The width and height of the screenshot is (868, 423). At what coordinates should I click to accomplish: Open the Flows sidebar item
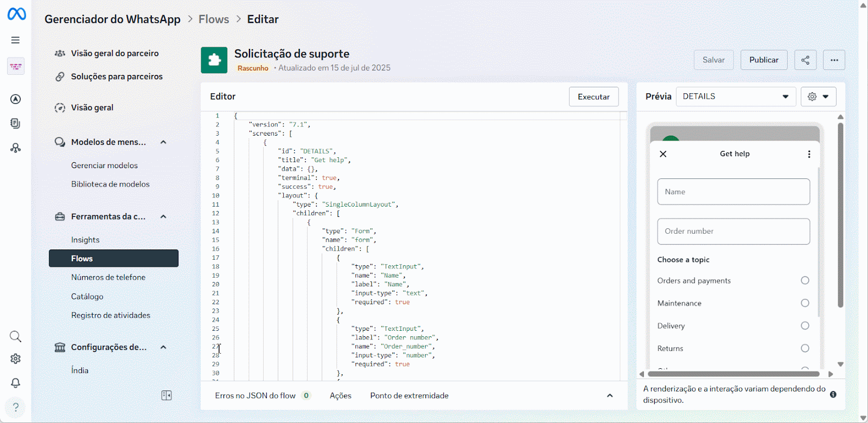pyautogui.click(x=113, y=259)
